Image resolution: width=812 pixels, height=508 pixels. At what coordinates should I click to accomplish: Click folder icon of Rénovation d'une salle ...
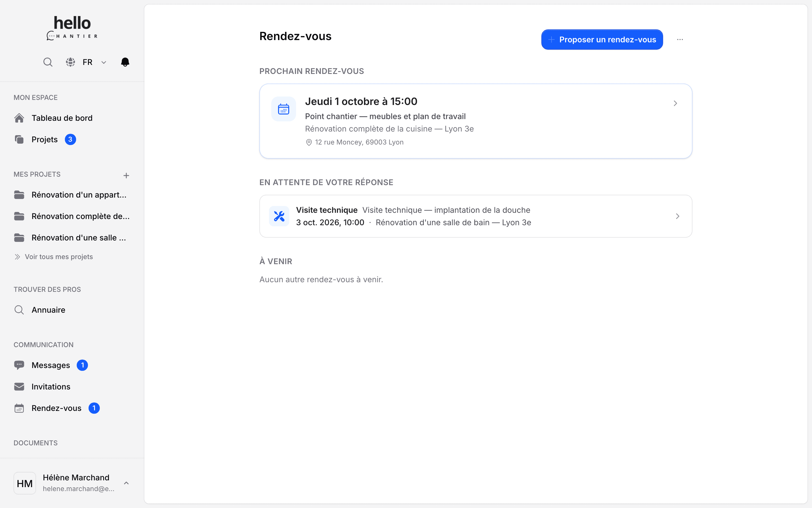click(x=19, y=238)
